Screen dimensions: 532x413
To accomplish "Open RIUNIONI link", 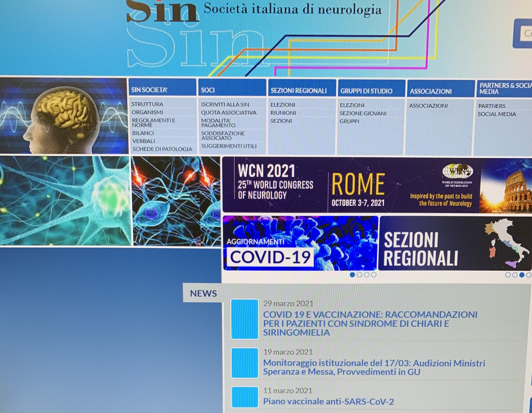I will pyautogui.click(x=283, y=113).
